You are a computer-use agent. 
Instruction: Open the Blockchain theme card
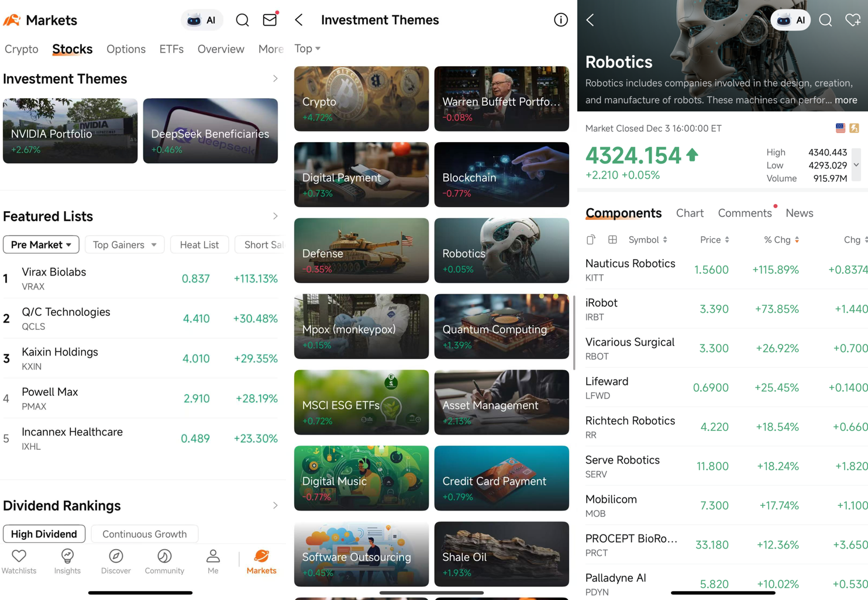coord(502,174)
